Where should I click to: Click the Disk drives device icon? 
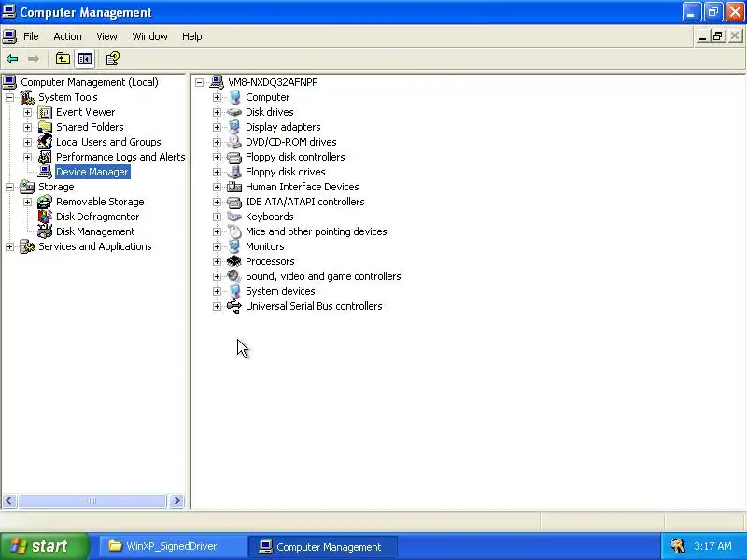pos(234,112)
